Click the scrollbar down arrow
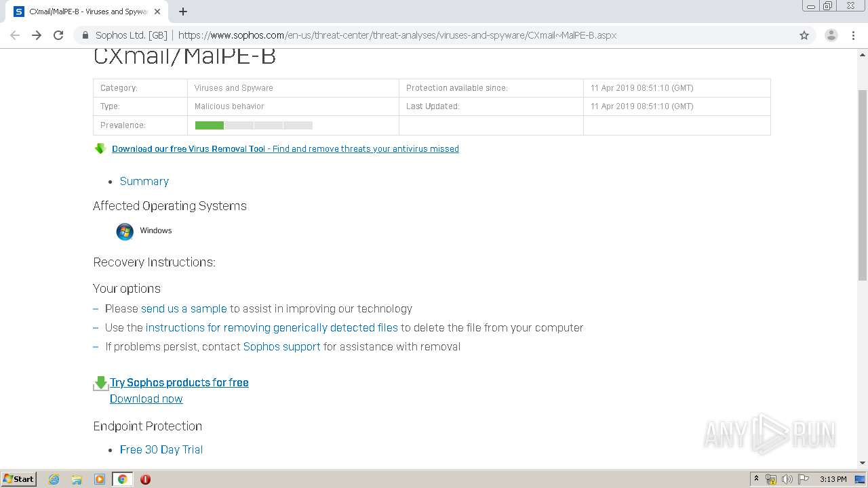 point(863,463)
